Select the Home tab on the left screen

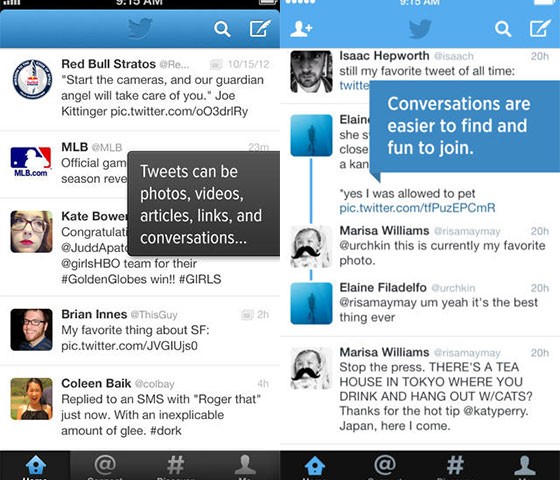click(x=35, y=466)
